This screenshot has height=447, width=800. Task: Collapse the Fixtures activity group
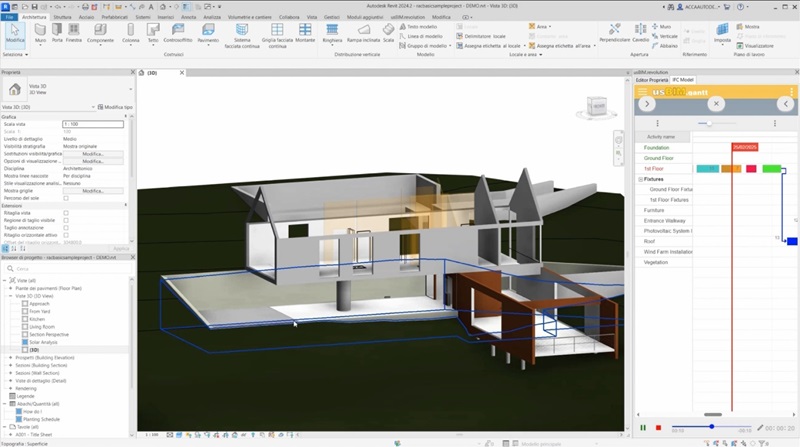[641, 179]
